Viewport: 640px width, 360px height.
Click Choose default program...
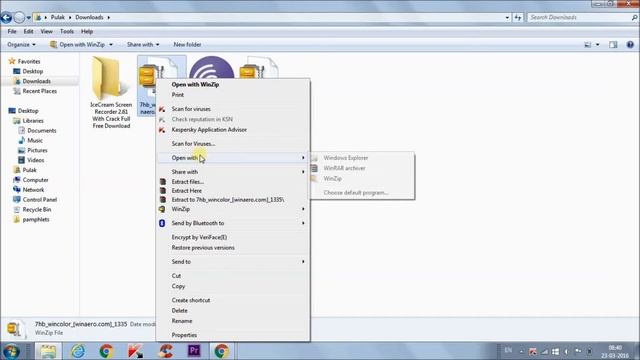click(362, 193)
